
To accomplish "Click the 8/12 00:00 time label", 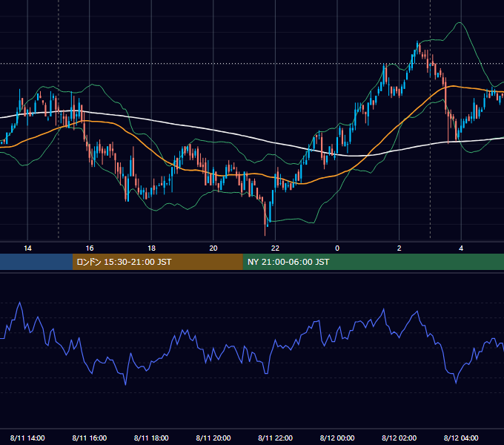I will [337, 438].
